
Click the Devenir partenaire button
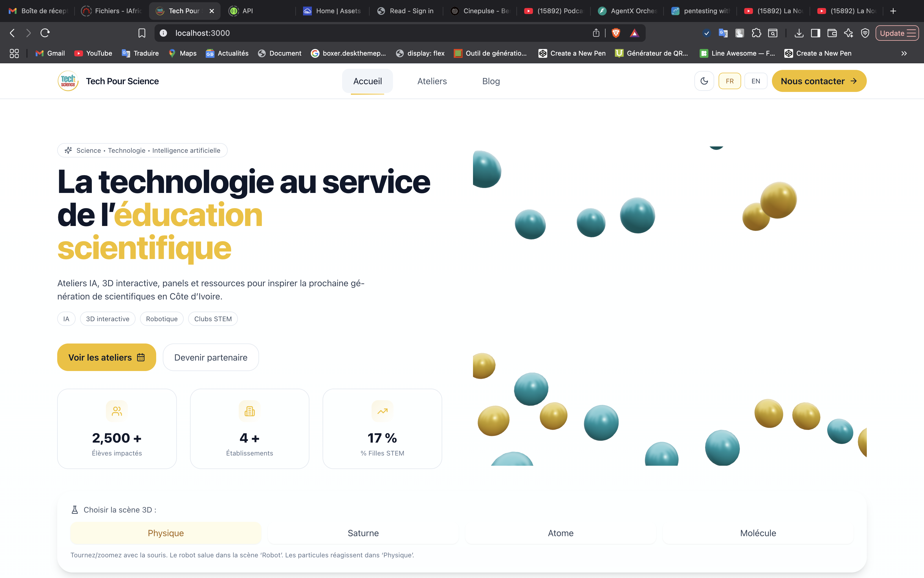[211, 357]
